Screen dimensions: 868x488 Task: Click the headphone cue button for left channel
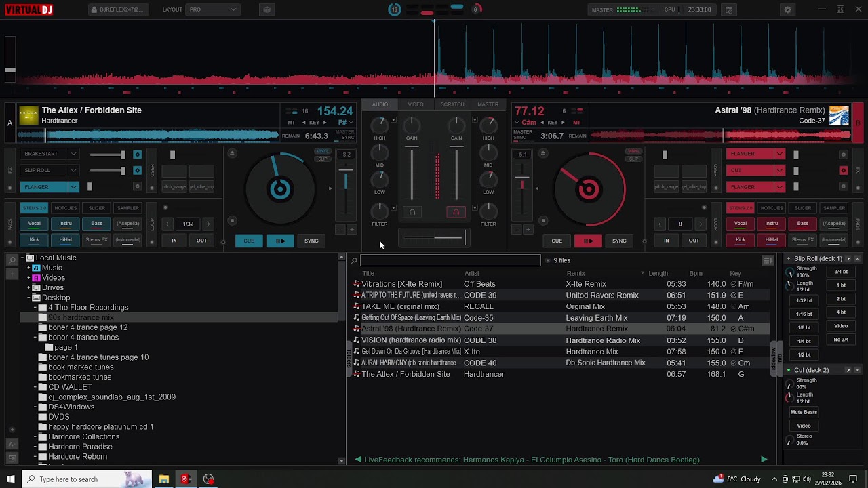[412, 212]
